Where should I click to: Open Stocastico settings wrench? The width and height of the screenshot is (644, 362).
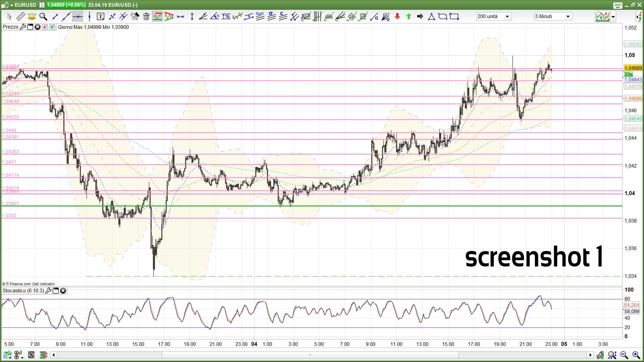point(48,291)
